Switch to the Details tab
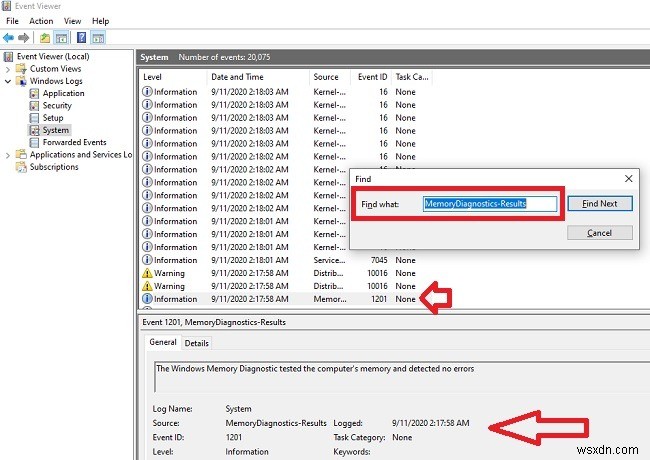 pyautogui.click(x=196, y=343)
